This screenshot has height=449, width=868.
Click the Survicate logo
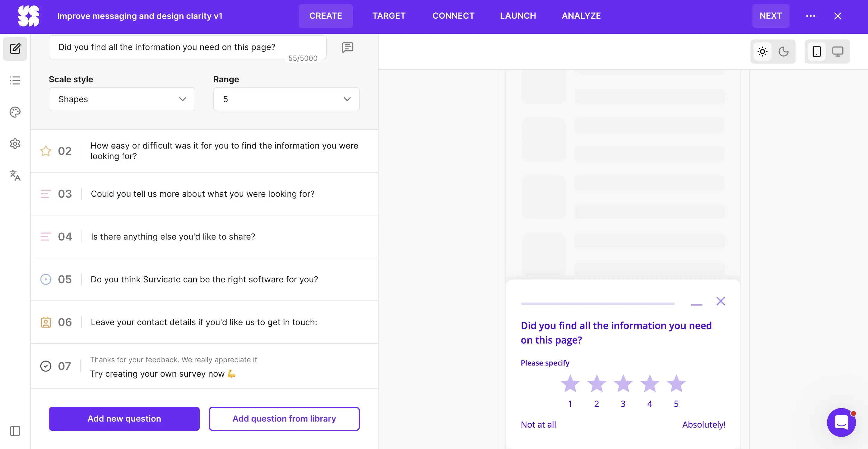coord(29,16)
